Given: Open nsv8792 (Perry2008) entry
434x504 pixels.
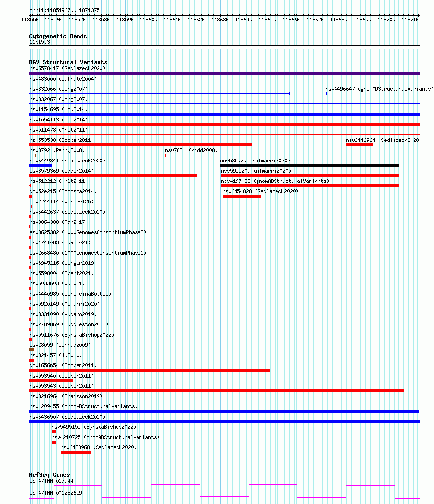Looking at the screenshot, I should click(x=57, y=150).
